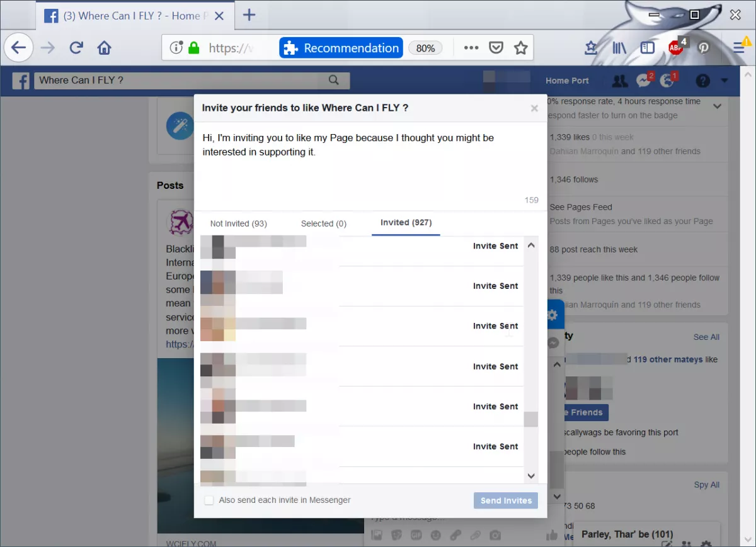Reset the 80% zoom level indicator
The height and width of the screenshot is (547, 756).
pyautogui.click(x=425, y=48)
